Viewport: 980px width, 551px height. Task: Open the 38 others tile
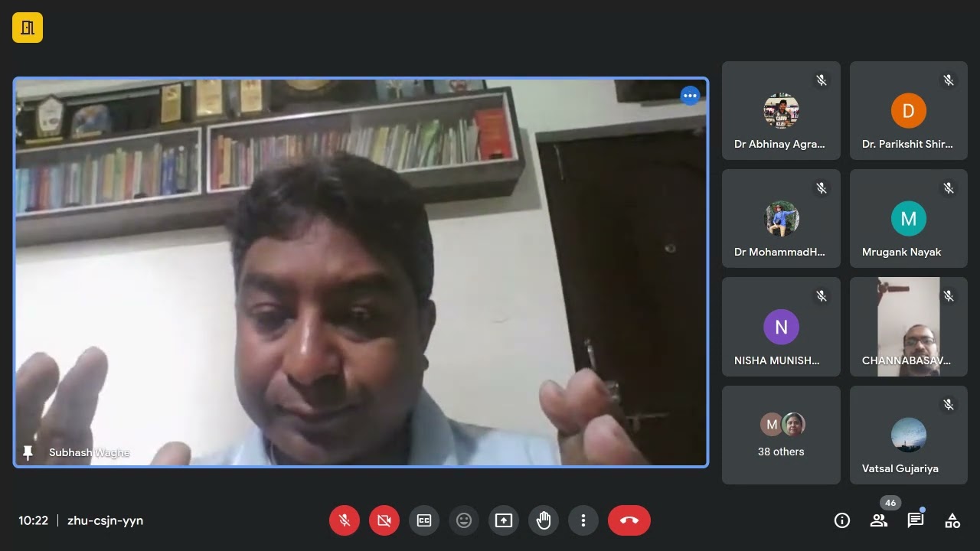click(x=781, y=435)
